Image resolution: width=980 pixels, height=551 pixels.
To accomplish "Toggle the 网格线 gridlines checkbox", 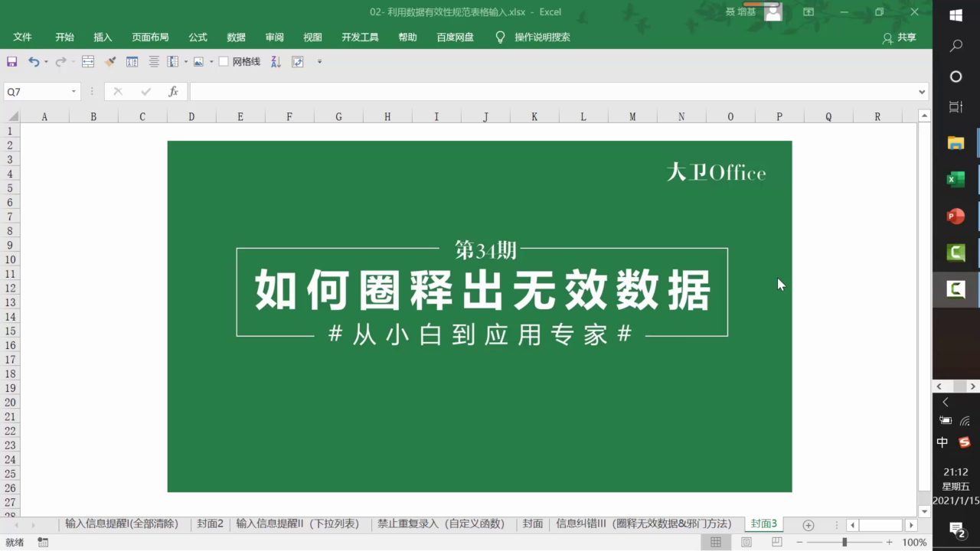I will pyautogui.click(x=224, y=61).
